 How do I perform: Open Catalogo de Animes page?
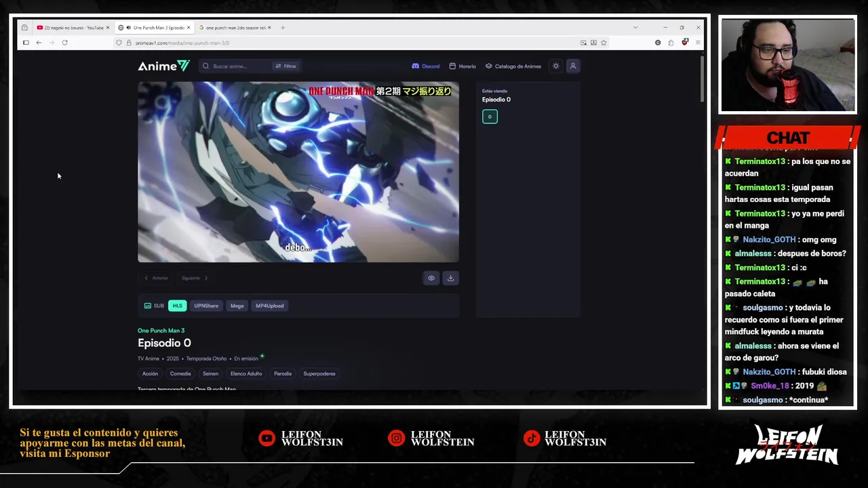(x=513, y=66)
